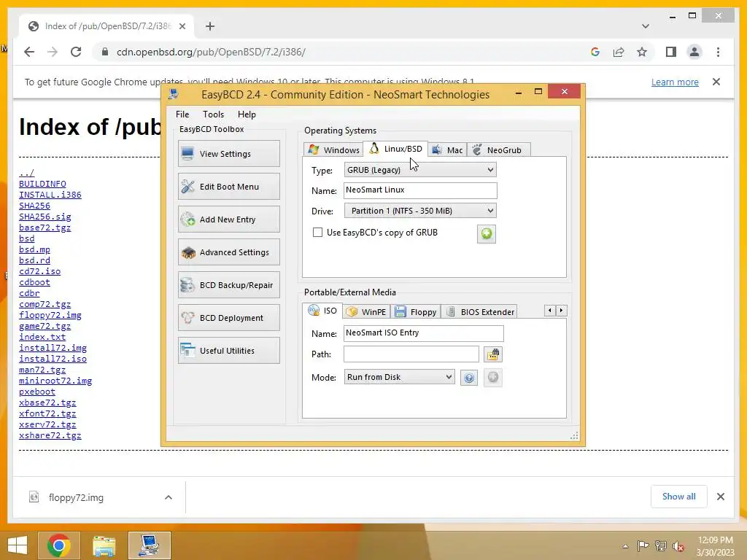The image size is (747, 560).
Task: Click the EasyBCD icon on the taskbar
Action: (149, 545)
